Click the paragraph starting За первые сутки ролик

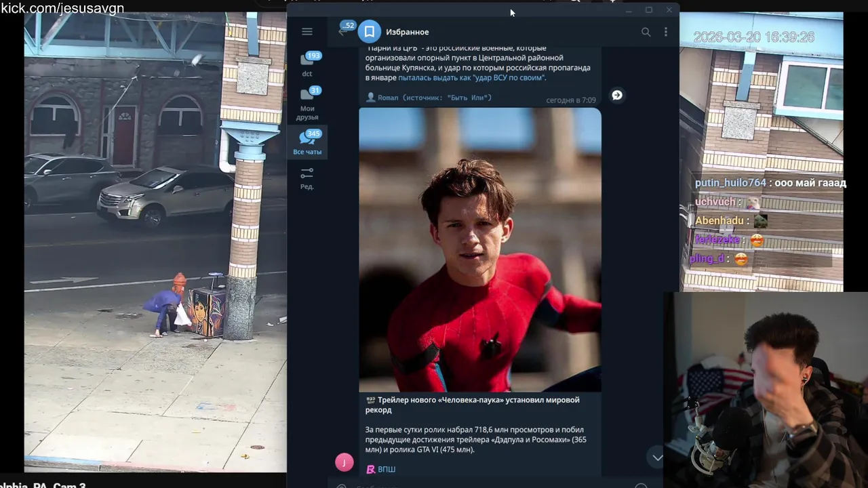476,439
